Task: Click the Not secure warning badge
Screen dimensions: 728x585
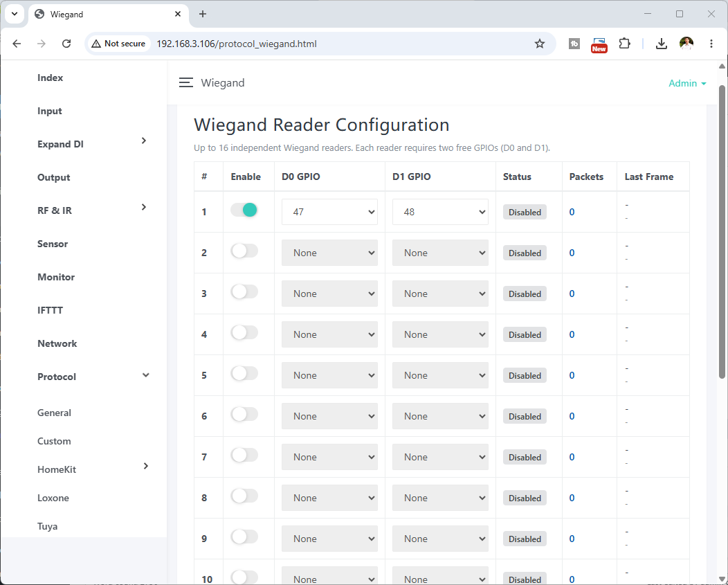Action: click(x=118, y=44)
